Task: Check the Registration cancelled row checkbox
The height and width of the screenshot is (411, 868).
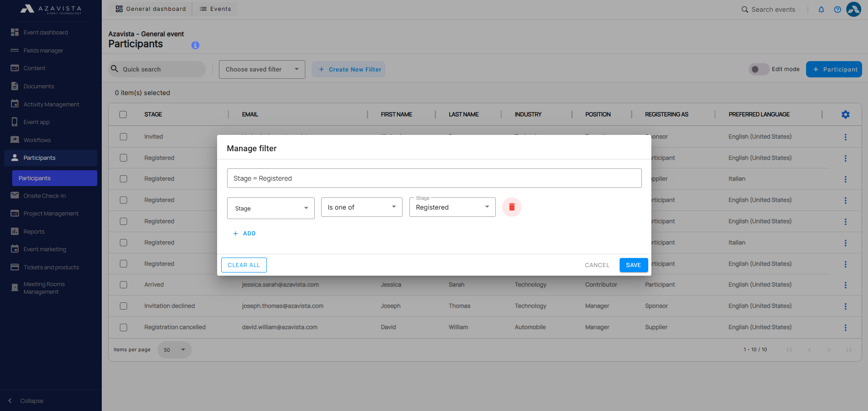Action: point(123,327)
